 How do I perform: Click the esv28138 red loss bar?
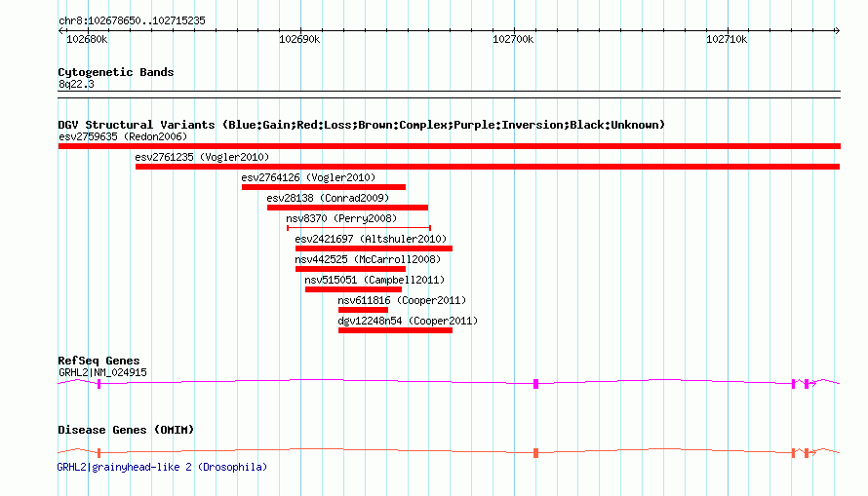347,208
